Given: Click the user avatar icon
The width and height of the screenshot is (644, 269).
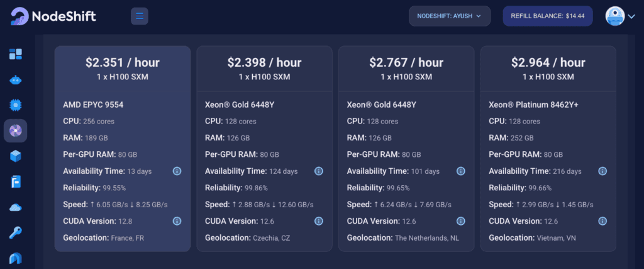Looking at the screenshot, I should pos(615,16).
